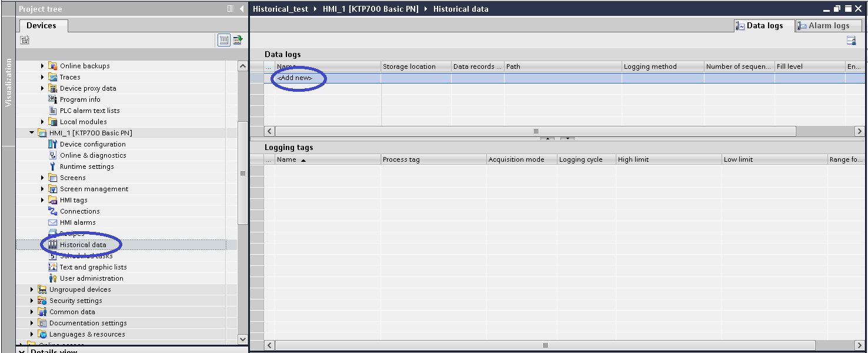Click the Runtime settings wrench icon
The width and height of the screenshot is (868, 353).
coord(52,166)
